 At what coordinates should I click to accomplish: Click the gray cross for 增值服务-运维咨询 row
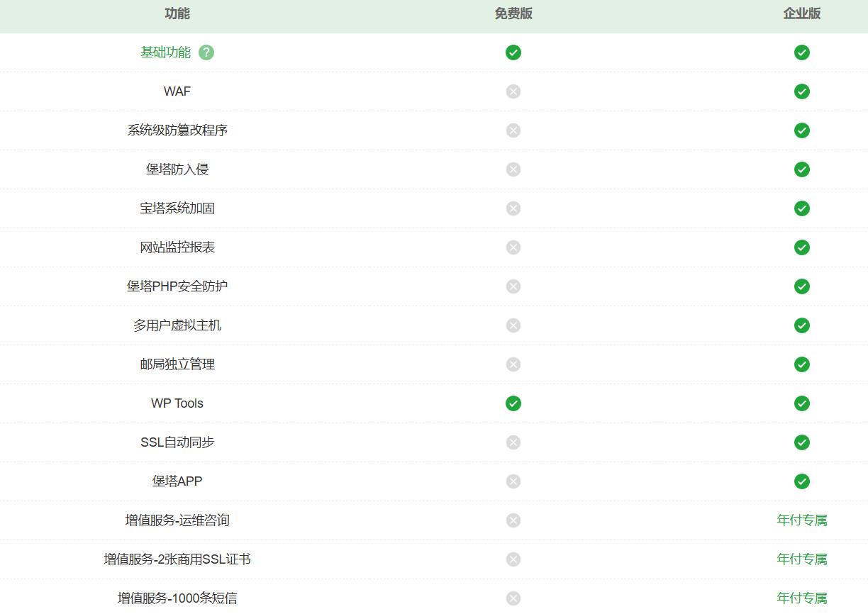[513, 520]
